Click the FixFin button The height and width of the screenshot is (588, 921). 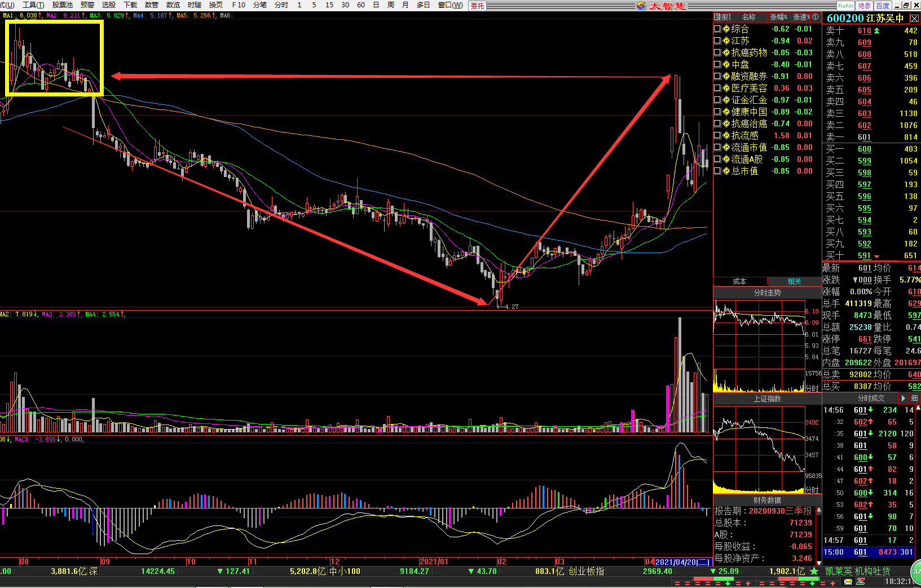pyautogui.click(x=845, y=6)
